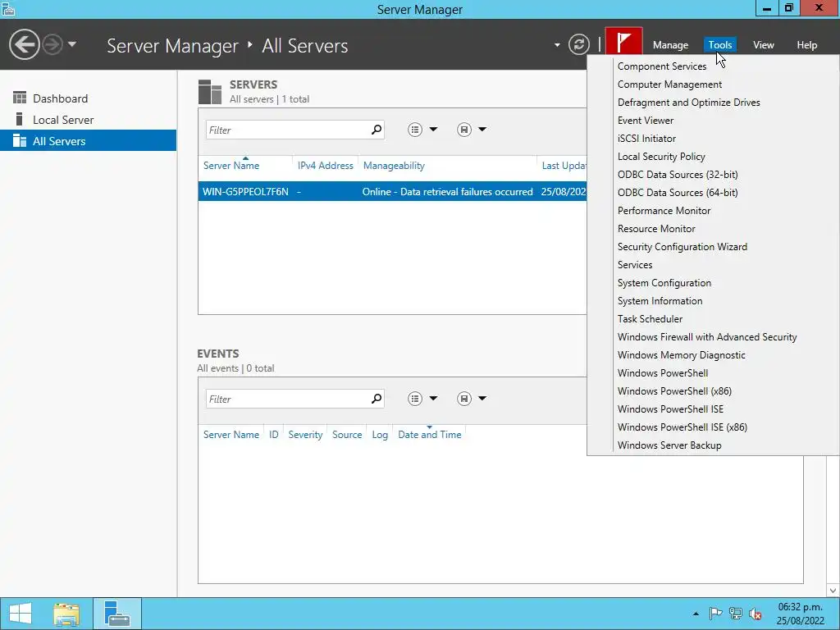Select Local Server in sidebar

click(89, 120)
